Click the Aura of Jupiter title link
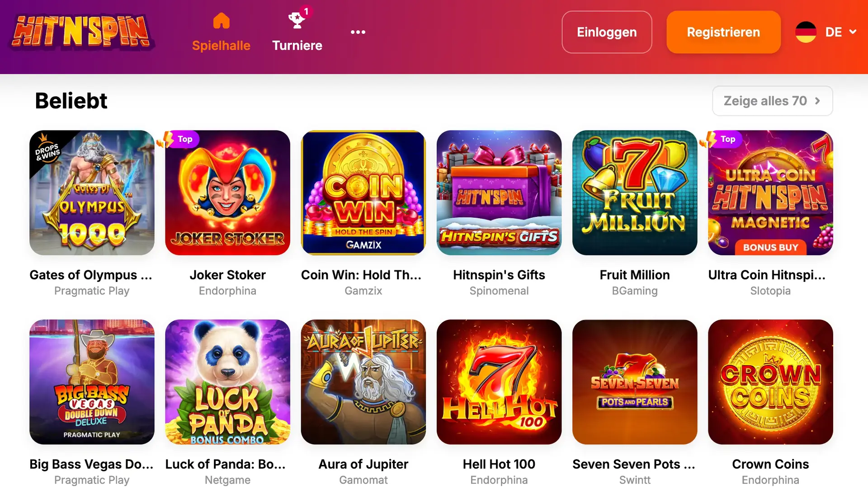The image size is (868, 498). pyautogui.click(x=363, y=464)
